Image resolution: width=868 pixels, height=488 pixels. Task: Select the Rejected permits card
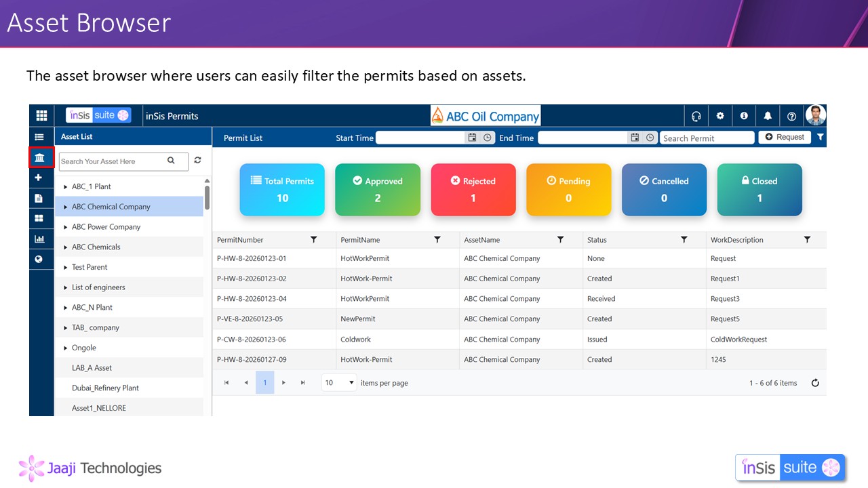click(x=473, y=190)
